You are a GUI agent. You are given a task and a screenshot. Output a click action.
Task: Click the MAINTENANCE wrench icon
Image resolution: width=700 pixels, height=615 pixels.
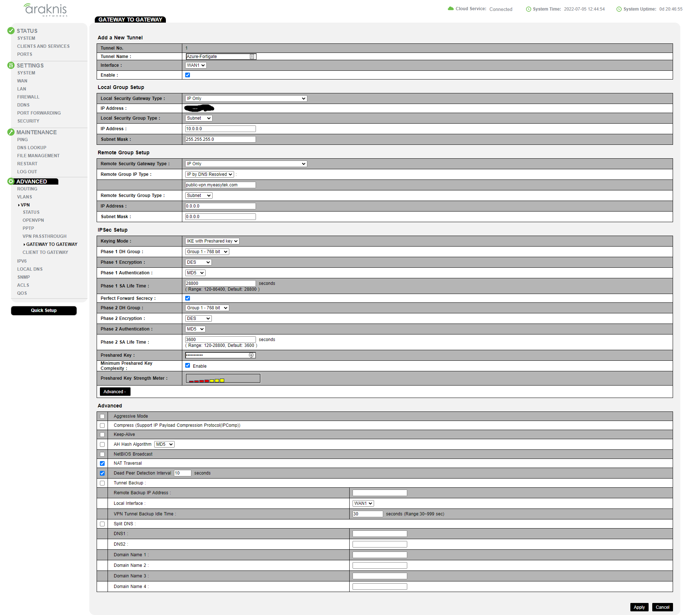coord(11,132)
